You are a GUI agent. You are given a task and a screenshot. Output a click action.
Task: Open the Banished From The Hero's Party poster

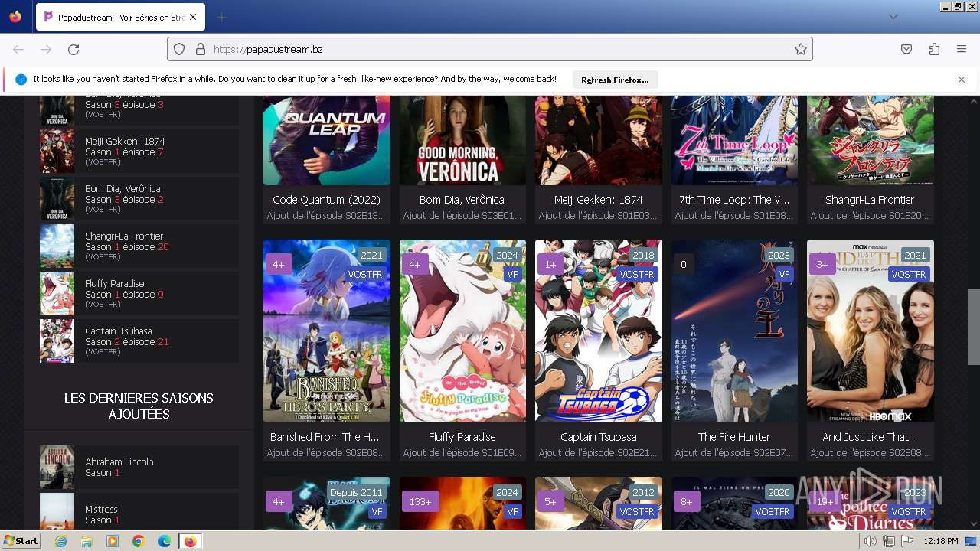click(x=327, y=331)
